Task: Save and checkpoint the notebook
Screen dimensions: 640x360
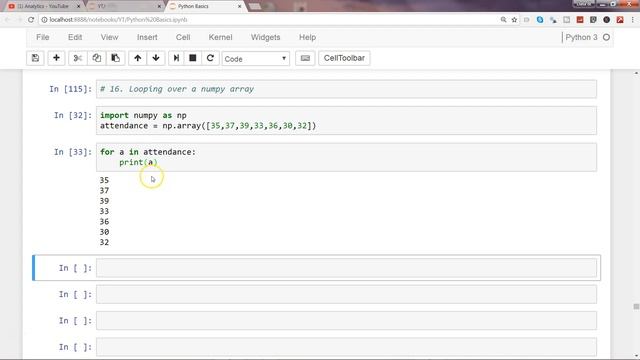Action: (x=36, y=58)
